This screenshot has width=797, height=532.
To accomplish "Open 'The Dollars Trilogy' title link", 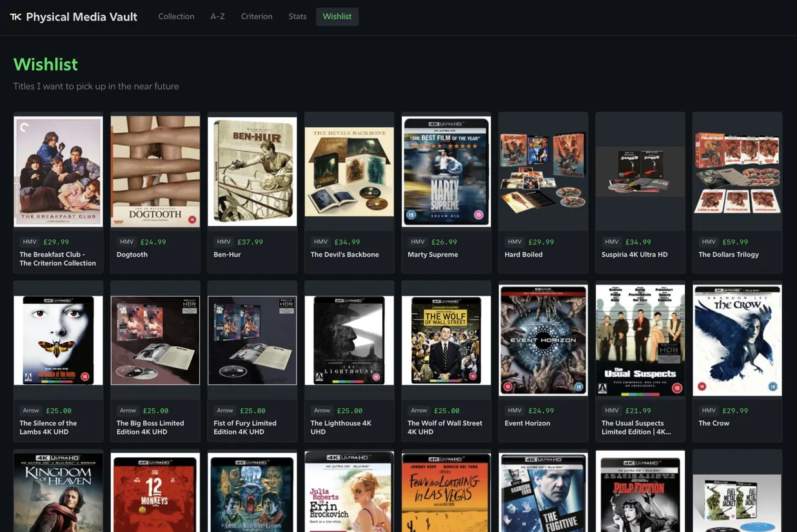I will click(729, 255).
